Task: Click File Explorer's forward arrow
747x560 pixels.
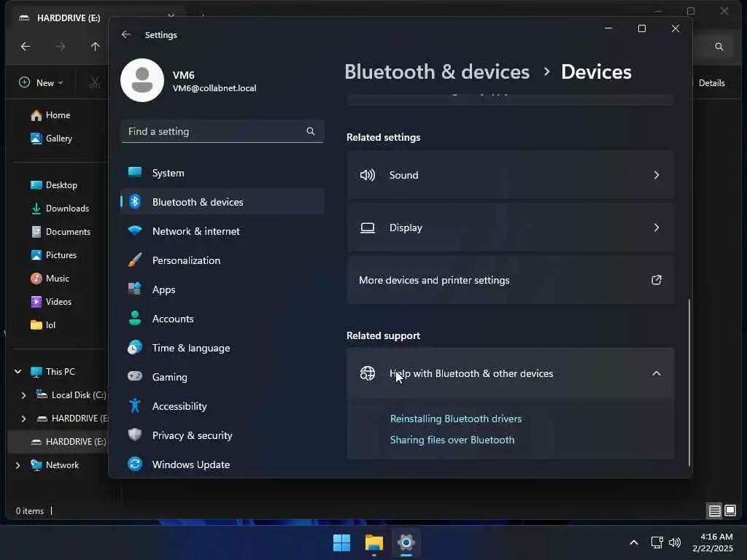Action: pyautogui.click(x=61, y=46)
